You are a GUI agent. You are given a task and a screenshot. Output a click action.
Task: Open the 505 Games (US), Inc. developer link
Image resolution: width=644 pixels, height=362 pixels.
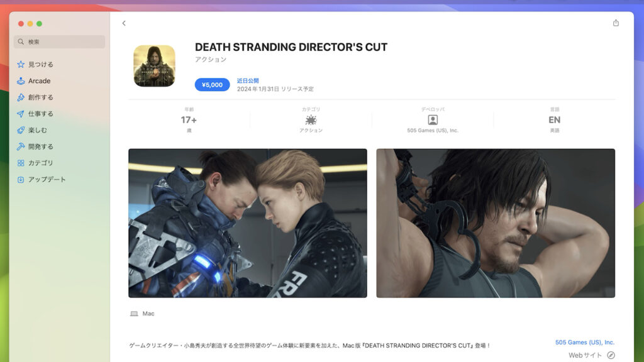(584, 343)
